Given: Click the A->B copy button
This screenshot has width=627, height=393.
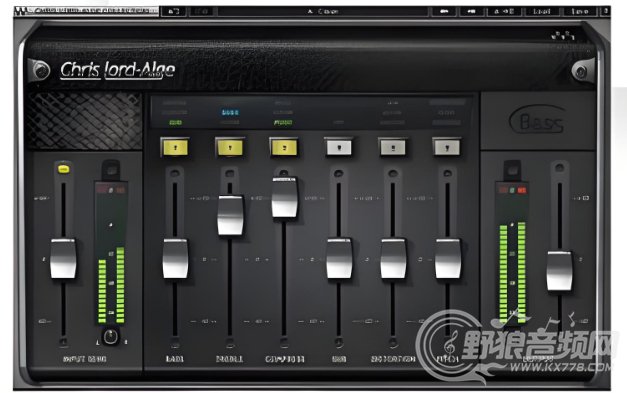Looking at the screenshot, I should coord(504,12).
